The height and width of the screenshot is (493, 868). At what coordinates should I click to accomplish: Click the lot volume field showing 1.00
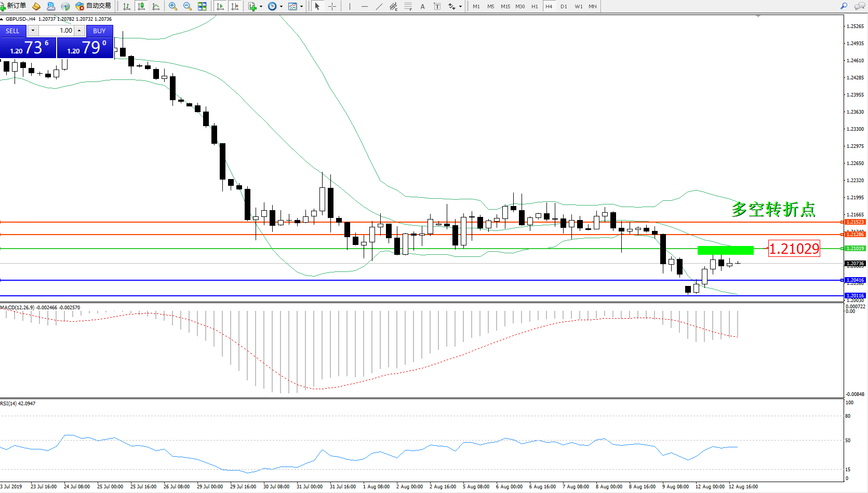57,31
